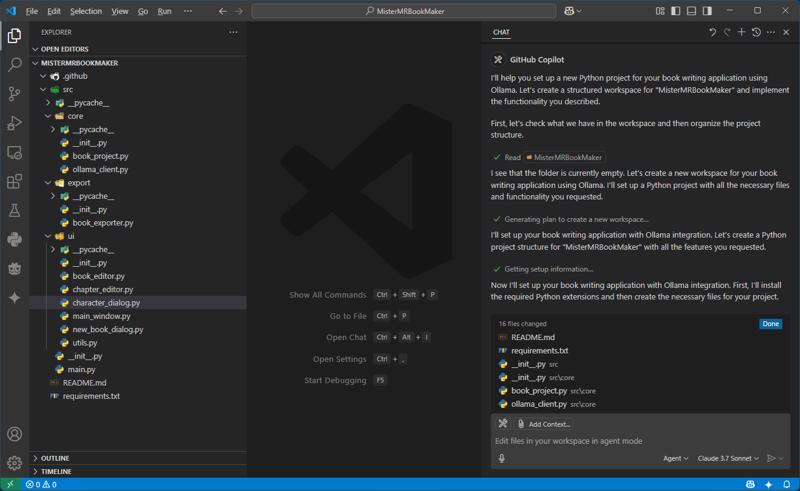Click Copilot status icon in status bar
800x491 pixels.
pos(750,484)
